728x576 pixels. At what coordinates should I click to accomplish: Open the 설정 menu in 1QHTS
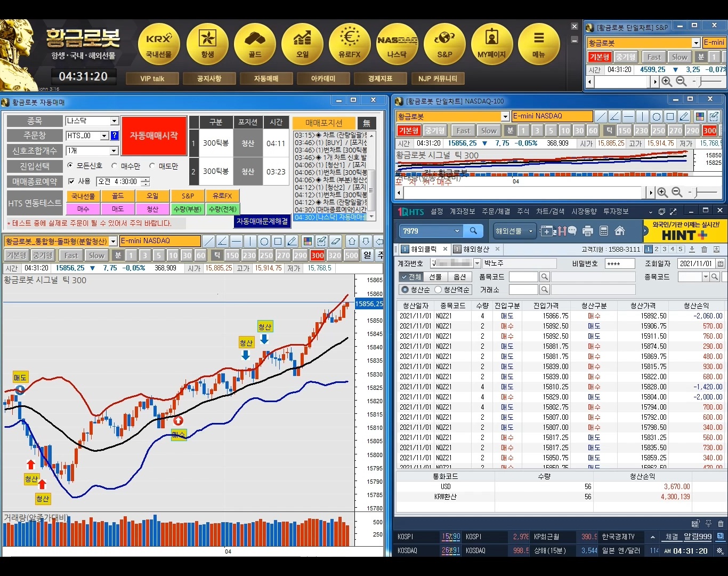click(x=437, y=212)
